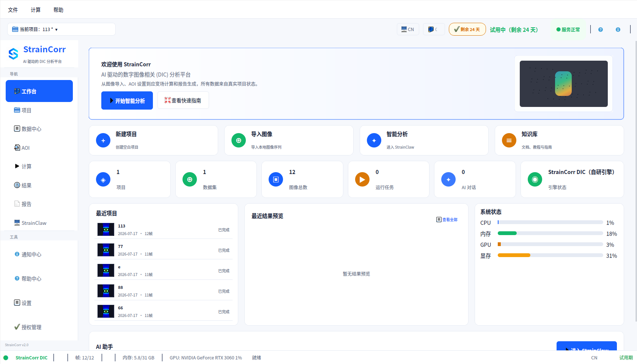The width and height of the screenshot is (637, 364).
Task: Open AOI in the sidebar
Action: tap(39, 148)
